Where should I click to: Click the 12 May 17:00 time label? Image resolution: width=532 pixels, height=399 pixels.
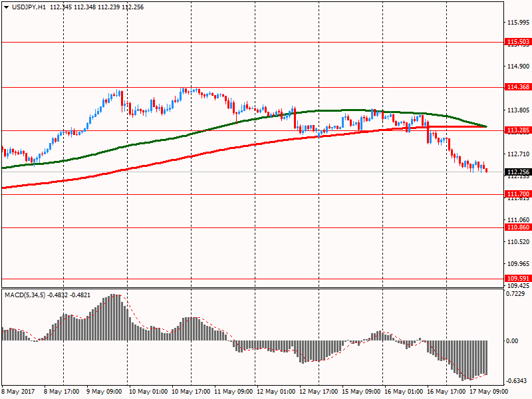click(x=319, y=392)
